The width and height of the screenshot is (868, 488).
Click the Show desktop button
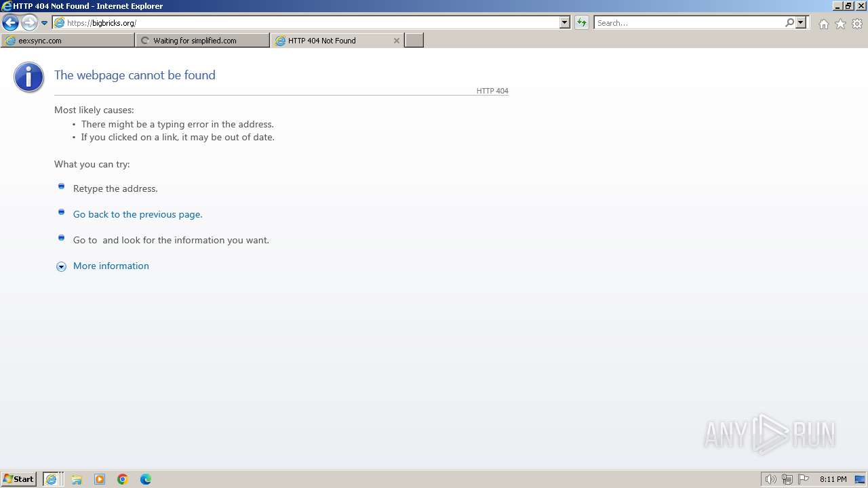point(860,479)
